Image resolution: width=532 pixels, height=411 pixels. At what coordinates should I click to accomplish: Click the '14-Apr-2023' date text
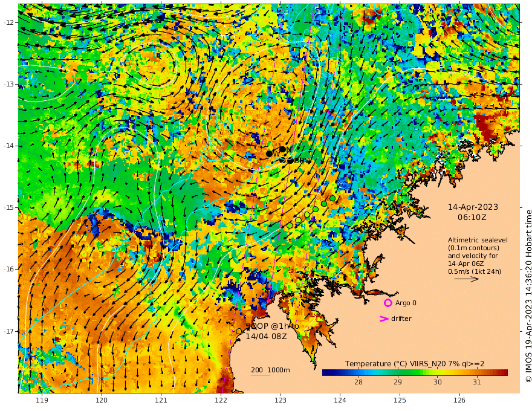click(473, 207)
